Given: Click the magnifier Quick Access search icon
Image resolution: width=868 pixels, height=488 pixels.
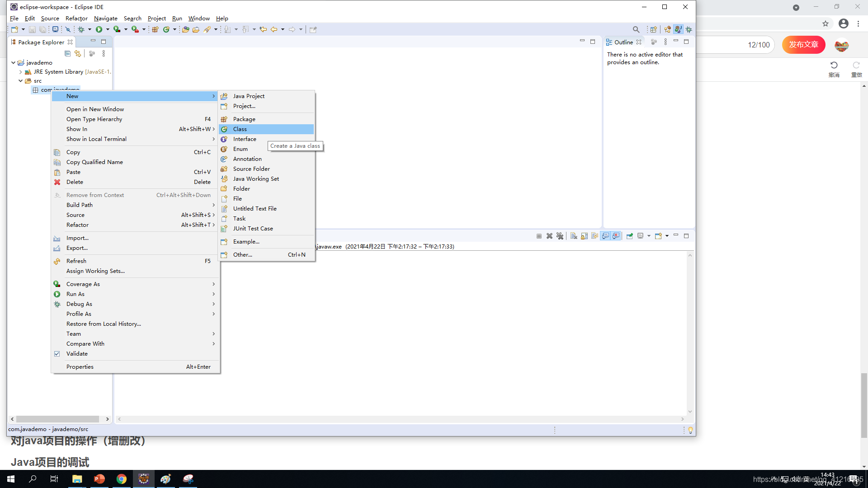Looking at the screenshot, I should [636, 29].
